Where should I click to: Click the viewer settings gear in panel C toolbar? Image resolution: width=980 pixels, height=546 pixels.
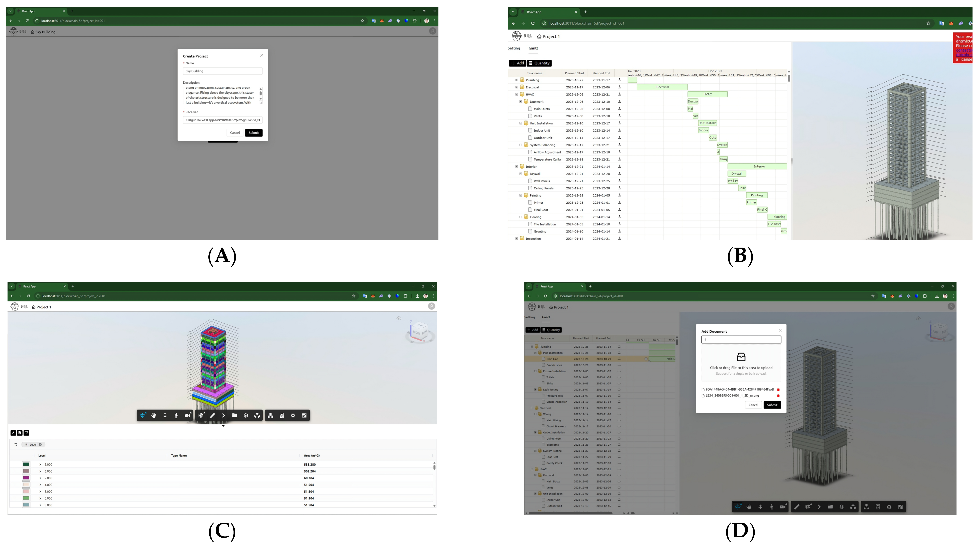(x=293, y=416)
